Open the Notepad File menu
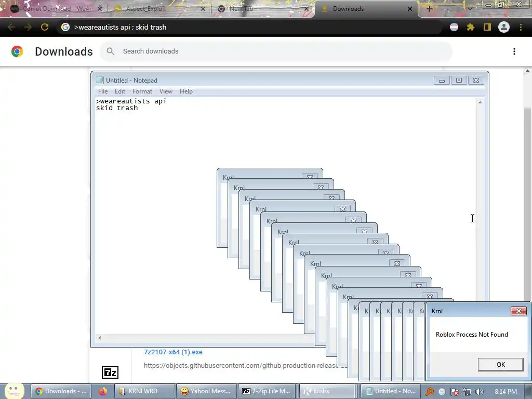Viewport: 532px width, 399px height. (103, 91)
